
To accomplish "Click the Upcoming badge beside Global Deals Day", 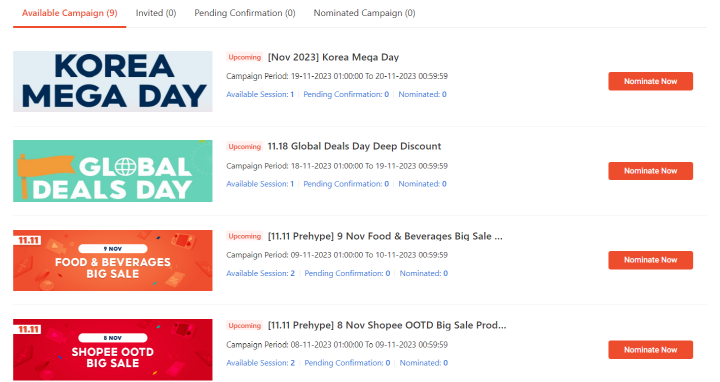I will pyautogui.click(x=244, y=146).
